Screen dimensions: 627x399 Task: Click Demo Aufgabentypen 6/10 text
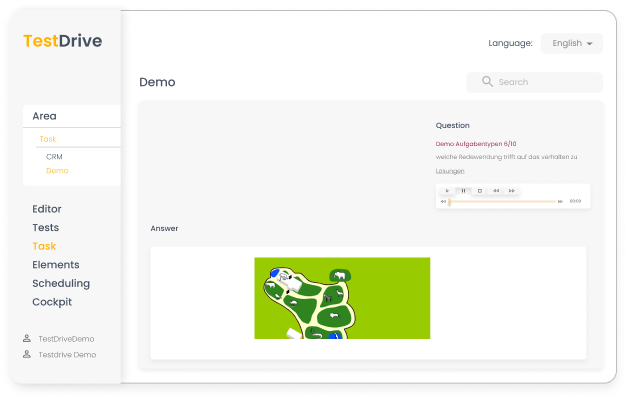coord(476,144)
